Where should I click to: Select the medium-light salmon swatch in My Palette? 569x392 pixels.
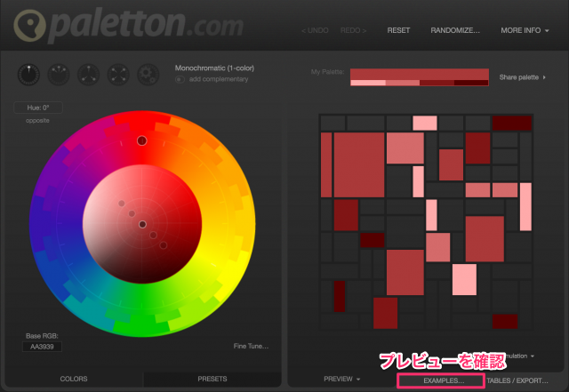[403, 83]
